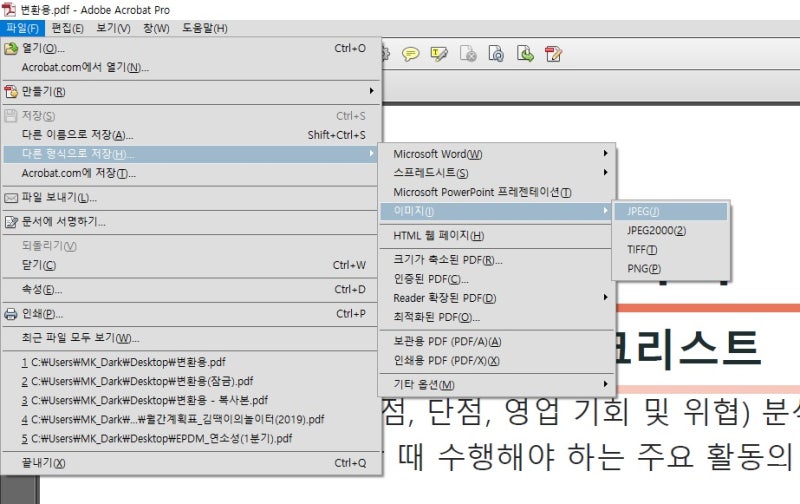Choose 인쇄(P)... to print
Image resolution: width=800 pixels, height=504 pixels.
pyautogui.click(x=191, y=314)
